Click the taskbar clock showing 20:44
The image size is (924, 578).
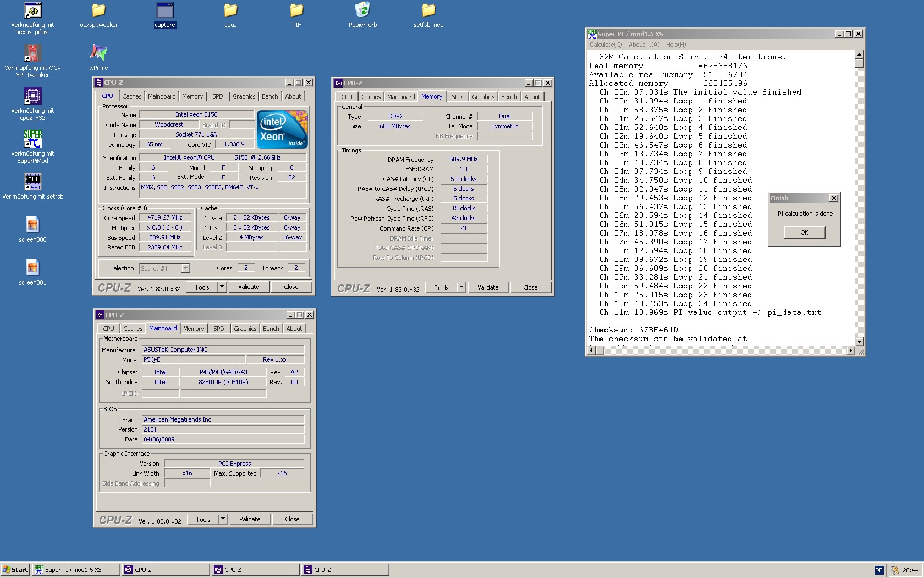click(910, 570)
